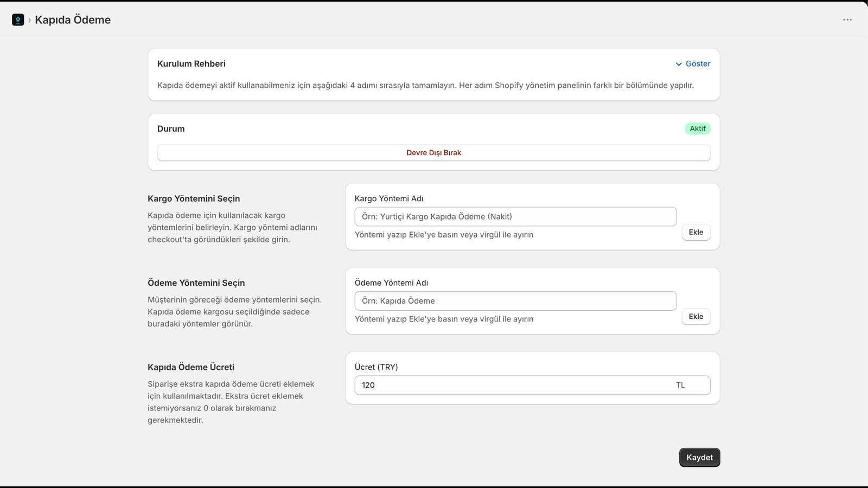Click the Kapıda Ödeme Ücreti section heading
868x488 pixels.
click(191, 368)
